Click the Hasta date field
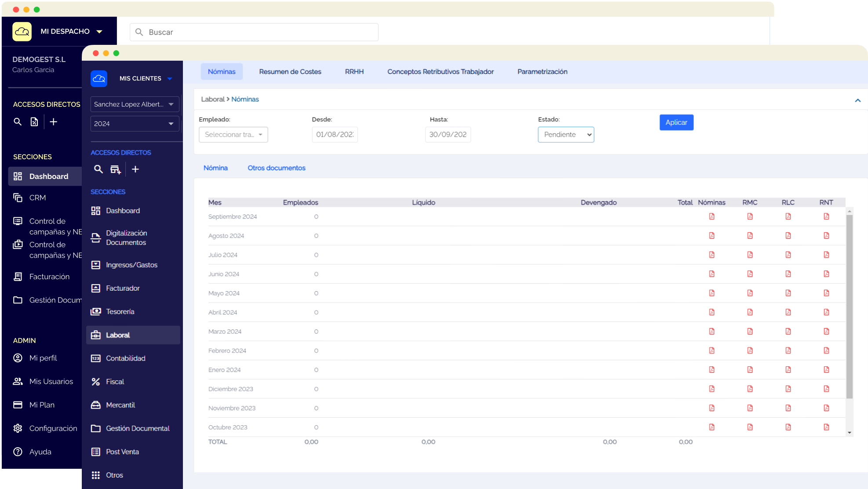The height and width of the screenshot is (489, 868). tap(448, 135)
